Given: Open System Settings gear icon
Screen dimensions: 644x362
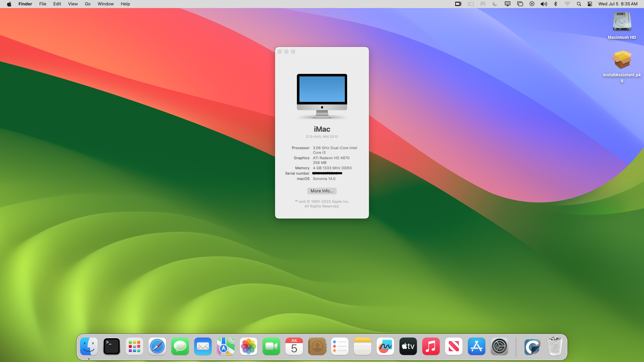Looking at the screenshot, I should pos(499,346).
